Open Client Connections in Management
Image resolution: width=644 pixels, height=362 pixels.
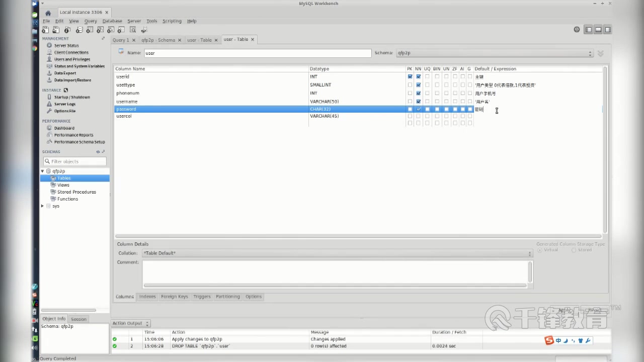coord(71,52)
